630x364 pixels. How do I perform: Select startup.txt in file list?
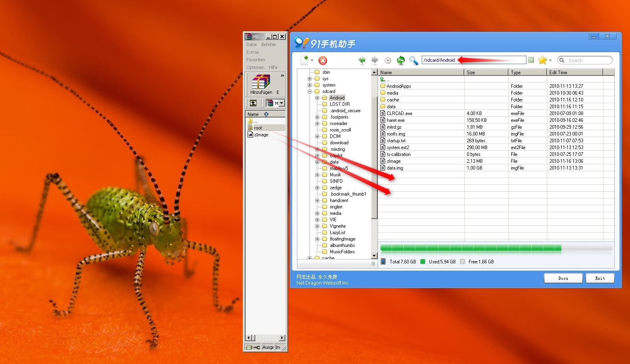(396, 141)
